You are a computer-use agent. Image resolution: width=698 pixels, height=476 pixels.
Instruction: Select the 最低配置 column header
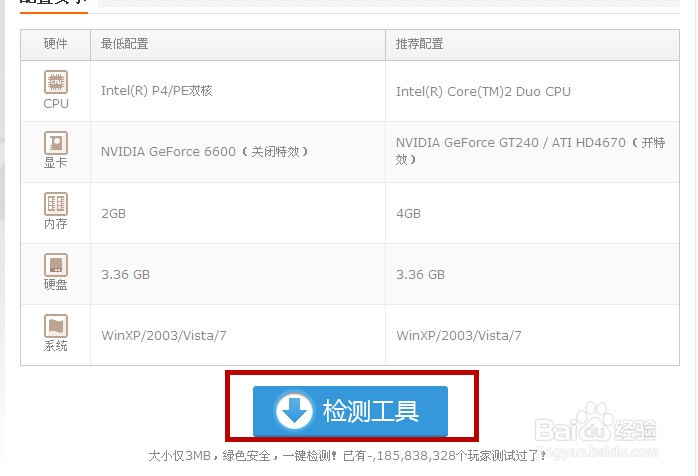[x=238, y=44]
